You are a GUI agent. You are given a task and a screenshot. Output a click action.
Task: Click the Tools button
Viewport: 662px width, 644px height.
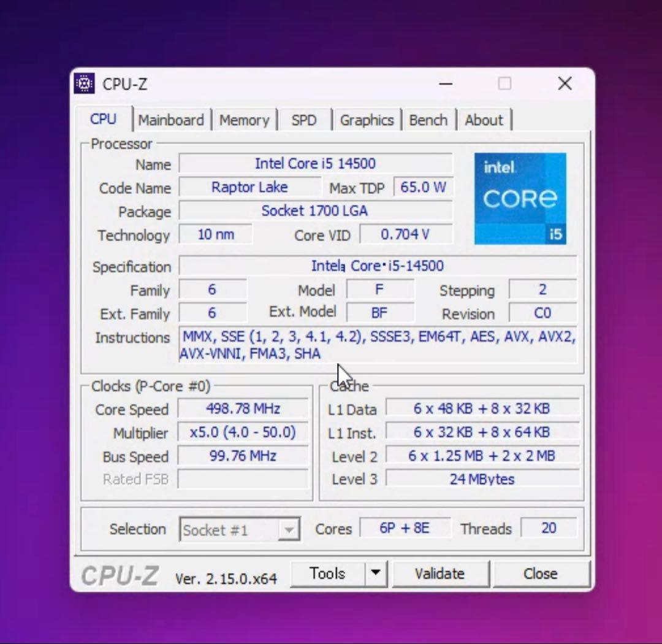(x=327, y=573)
